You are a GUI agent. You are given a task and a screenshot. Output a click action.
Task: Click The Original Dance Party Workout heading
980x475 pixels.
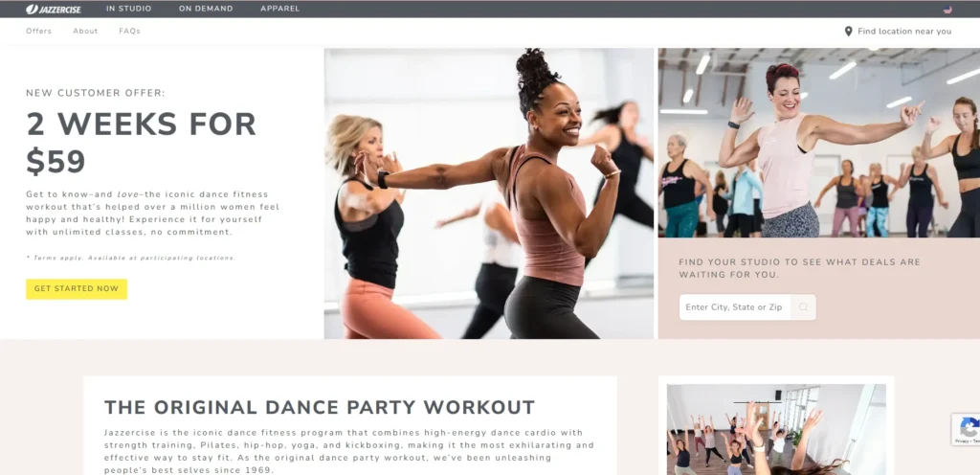tap(320, 407)
